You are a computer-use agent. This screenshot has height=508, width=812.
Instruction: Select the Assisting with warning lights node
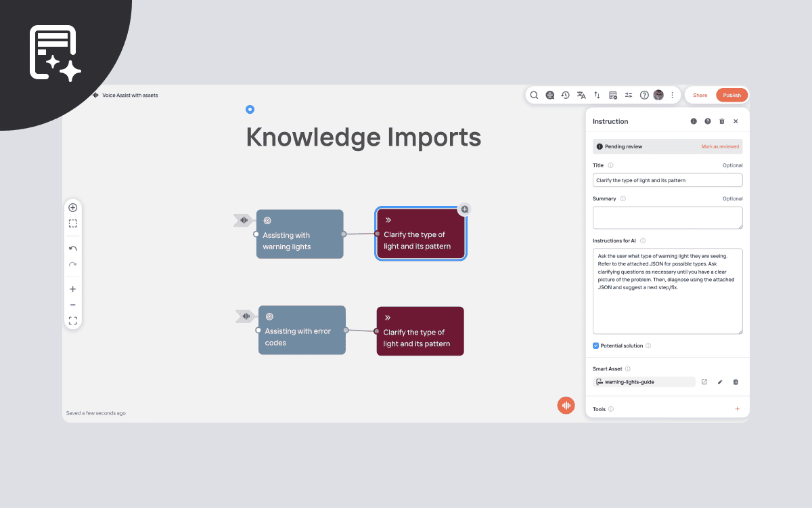300,234
